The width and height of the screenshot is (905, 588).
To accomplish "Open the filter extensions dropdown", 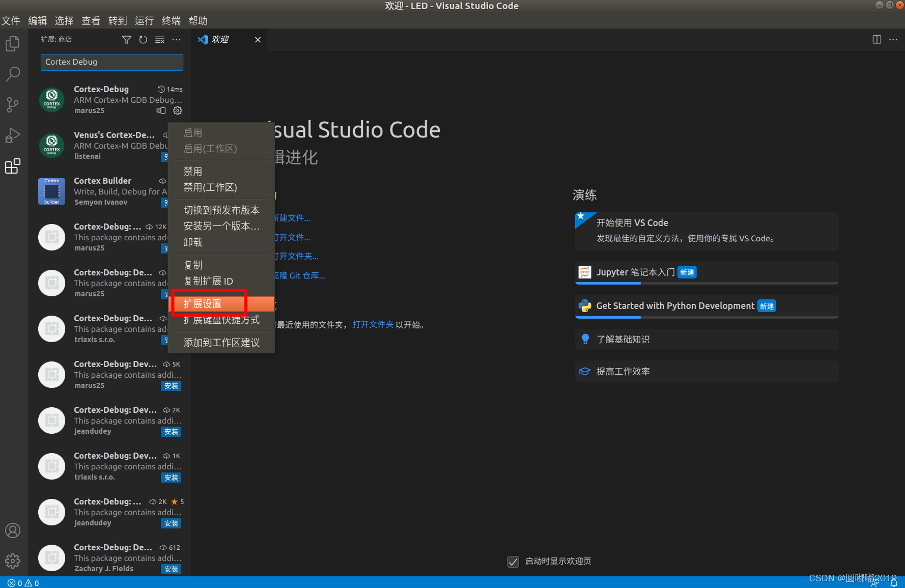I will [126, 39].
